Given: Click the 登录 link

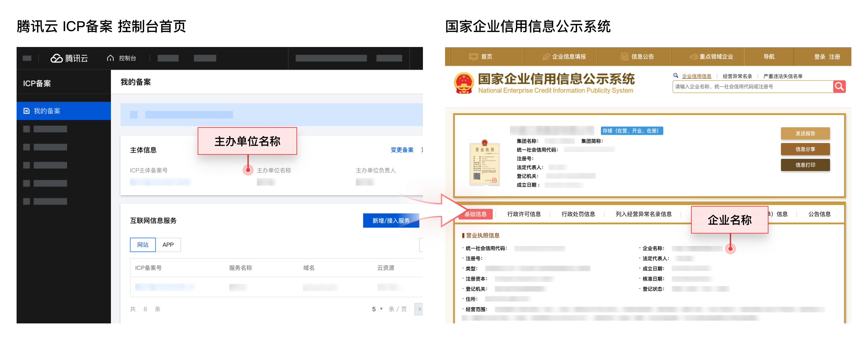Looking at the screenshot, I should coord(820,57).
